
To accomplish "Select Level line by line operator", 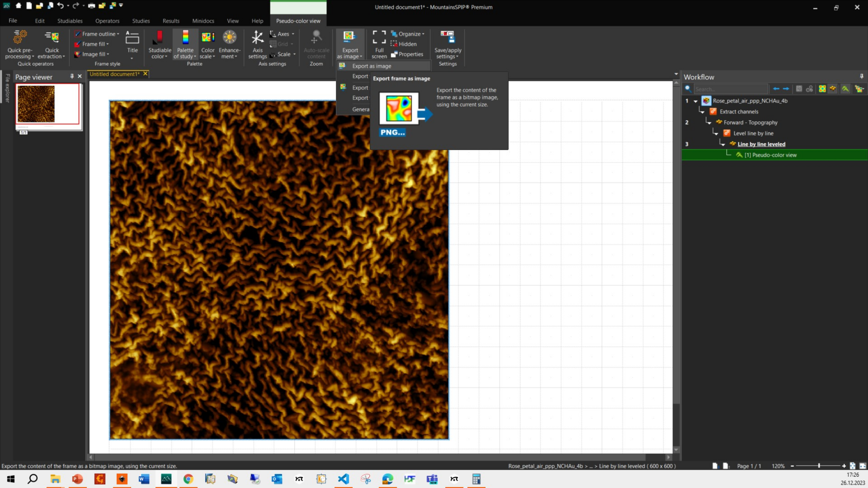I will click(753, 133).
